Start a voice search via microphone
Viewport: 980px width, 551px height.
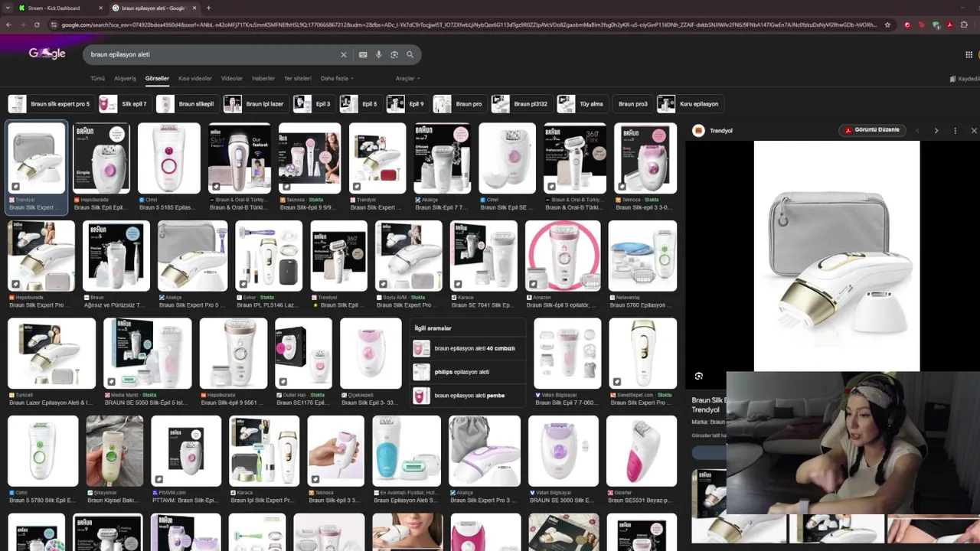pyautogui.click(x=378, y=54)
